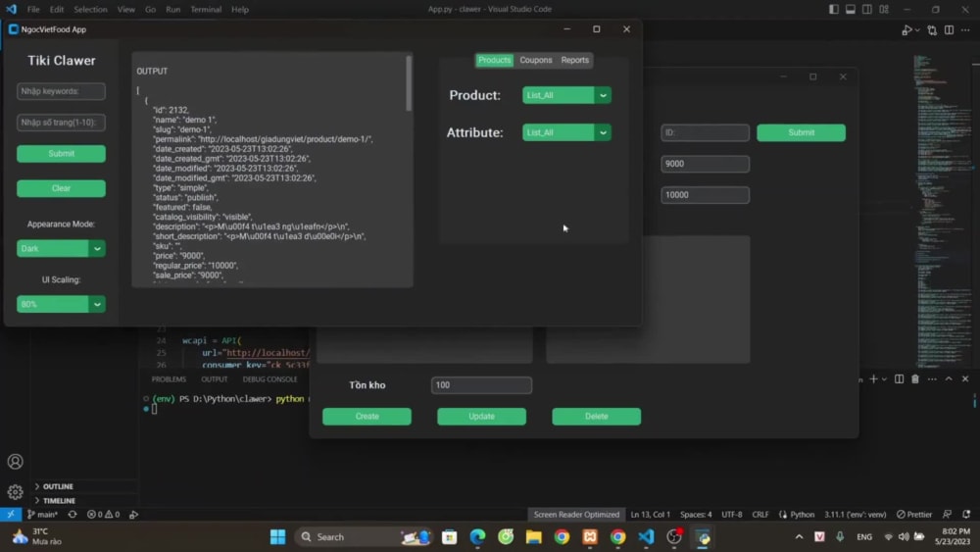Click the Create button
The image size is (980, 552).
click(367, 417)
